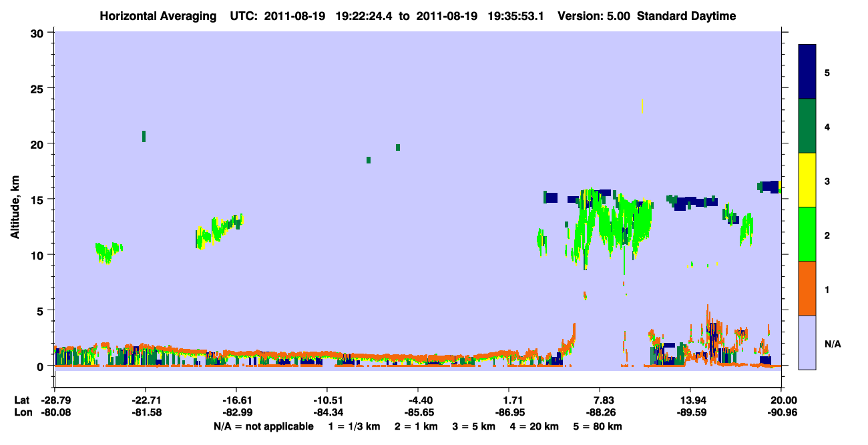Click legend text '5 = 80 km'

coord(599,426)
